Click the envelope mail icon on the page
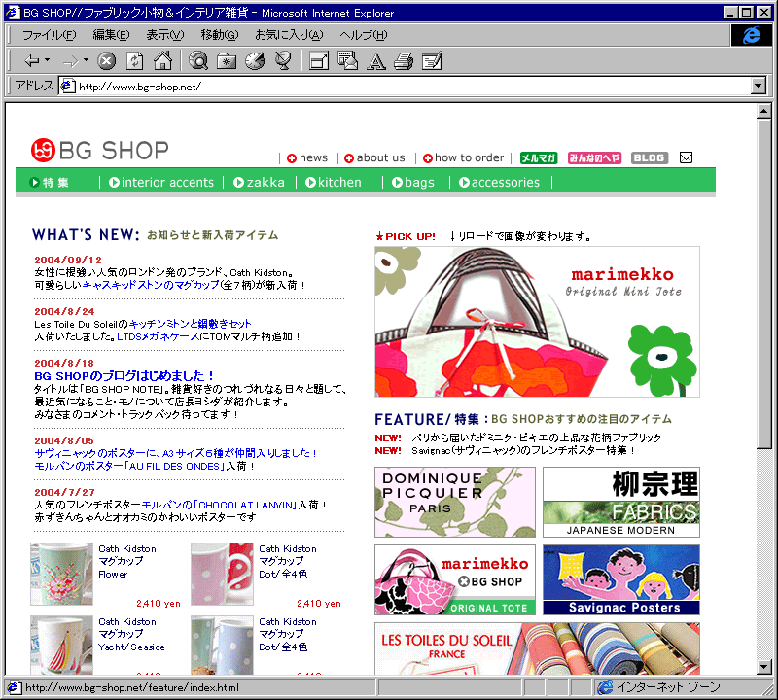Viewport: 778px width, 700px height. click(x=686, y=157)
